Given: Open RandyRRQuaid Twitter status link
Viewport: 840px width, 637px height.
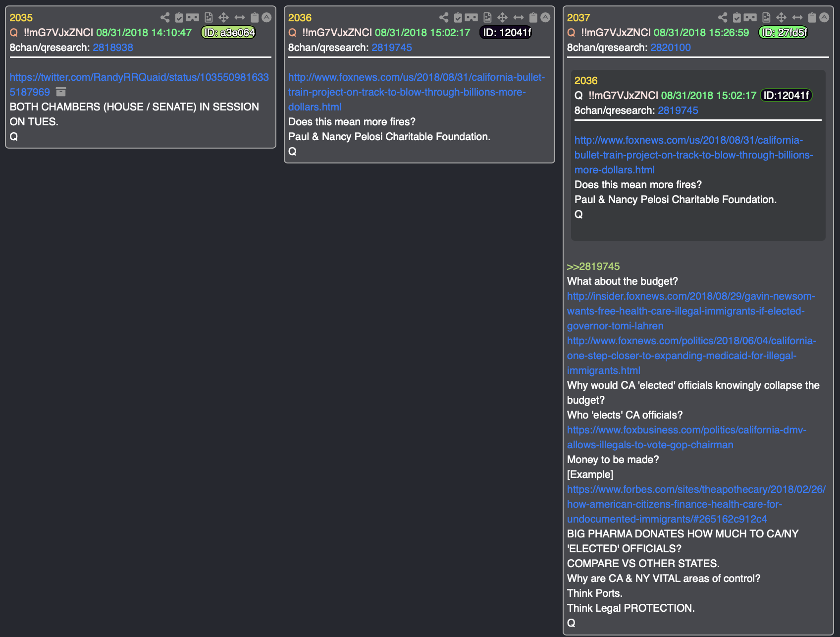Looking at the screenshot, I should tap(139, 85).
